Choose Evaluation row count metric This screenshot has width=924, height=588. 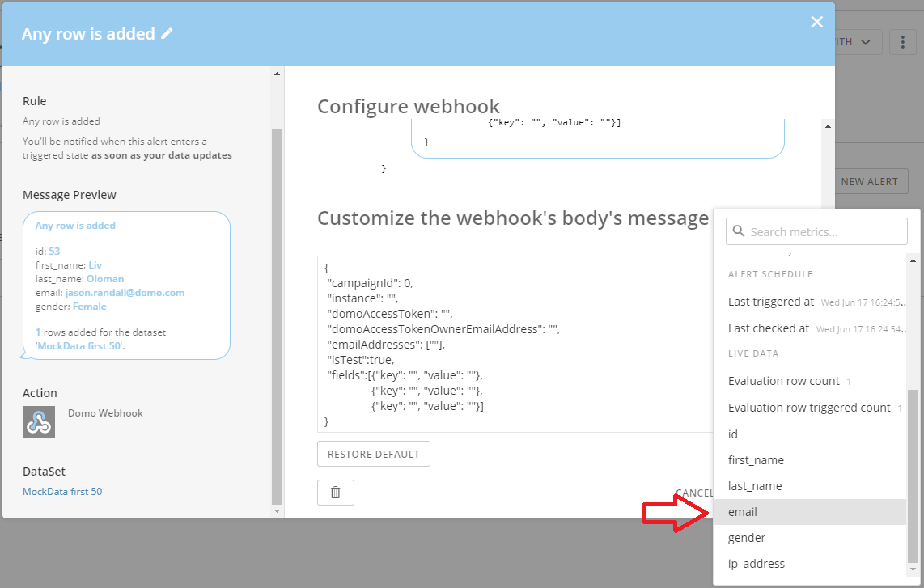809,381
